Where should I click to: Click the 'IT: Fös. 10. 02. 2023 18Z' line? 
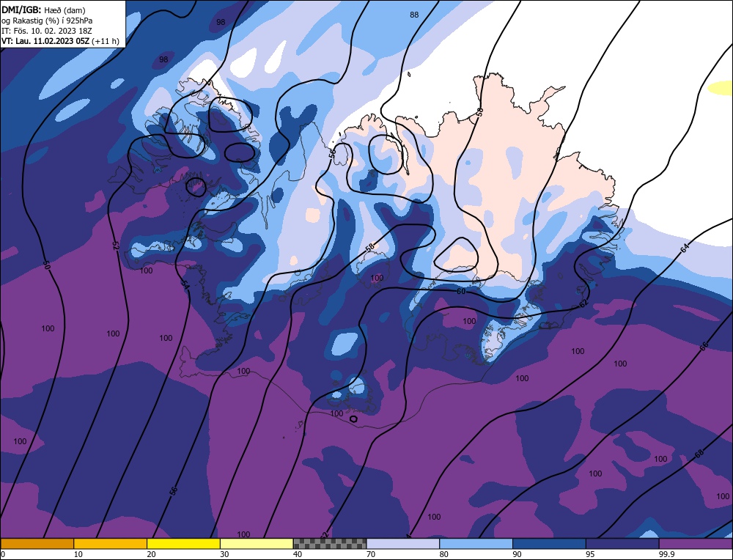point(47,31)
